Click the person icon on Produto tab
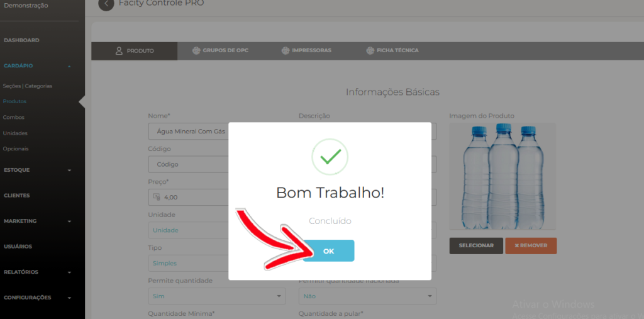This screenshot has width=644, height=319. pos(119,51)
